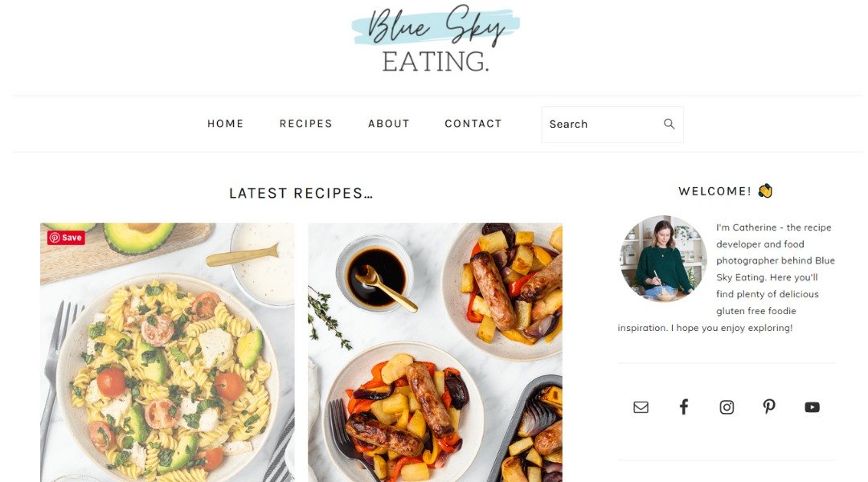Click the waving hand emoji beside Welcome
Screen dimensions: 868x482
pos(765,191)
